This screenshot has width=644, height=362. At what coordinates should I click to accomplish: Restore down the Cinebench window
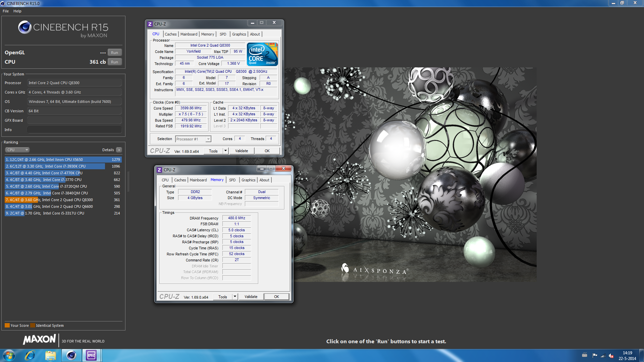click(622, 3)
